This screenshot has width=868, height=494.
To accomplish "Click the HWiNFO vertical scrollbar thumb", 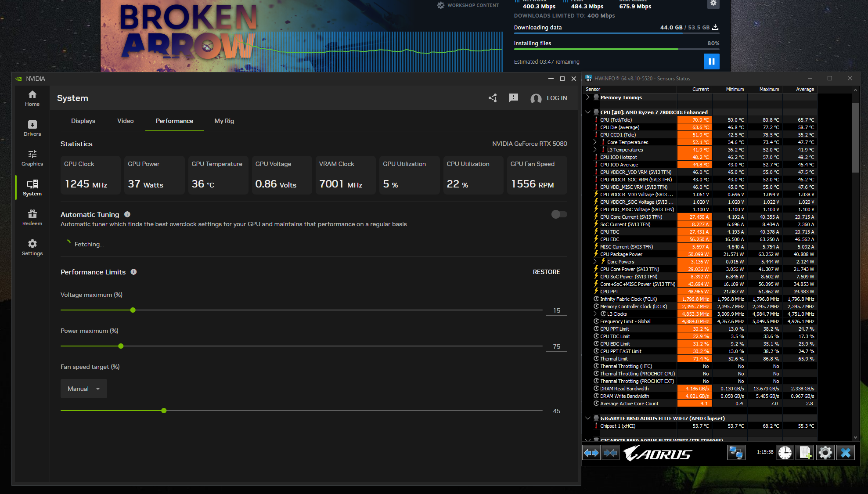I will [855, 137].
